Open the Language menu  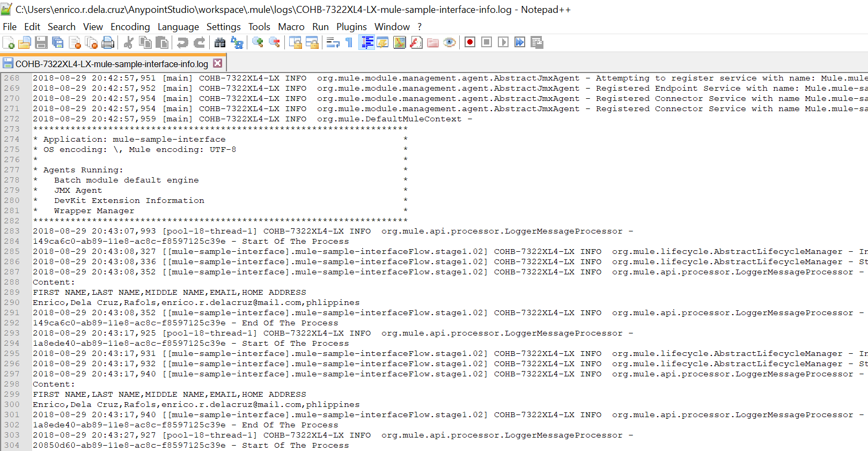178,27
